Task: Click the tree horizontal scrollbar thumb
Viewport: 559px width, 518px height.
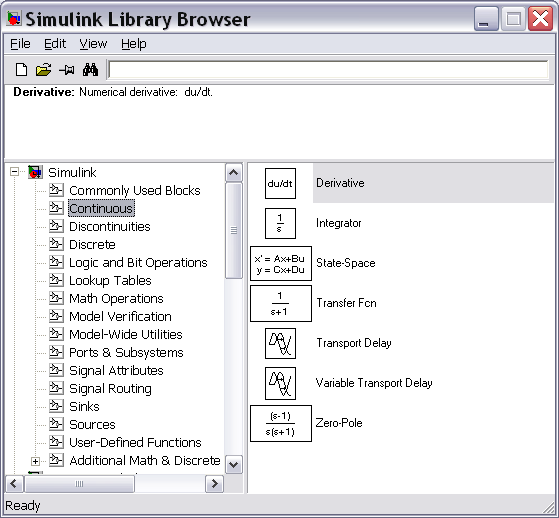Action: point(79,484)
